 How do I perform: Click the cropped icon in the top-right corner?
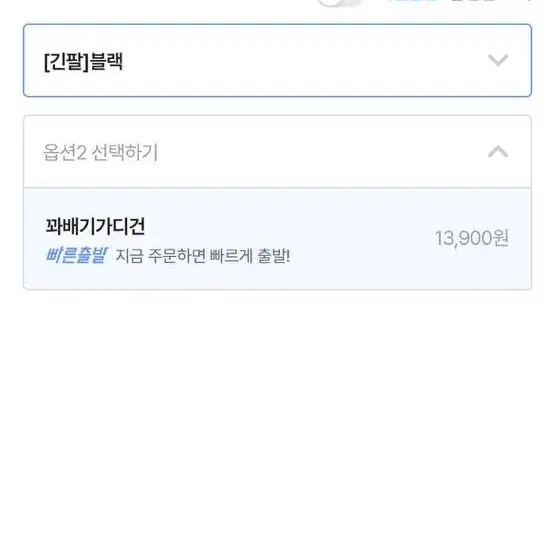pos(528,1)
